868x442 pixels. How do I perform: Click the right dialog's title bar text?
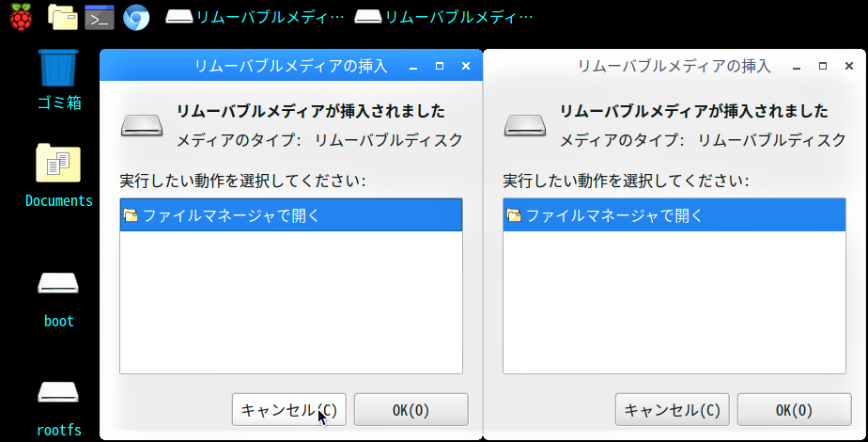674,67
